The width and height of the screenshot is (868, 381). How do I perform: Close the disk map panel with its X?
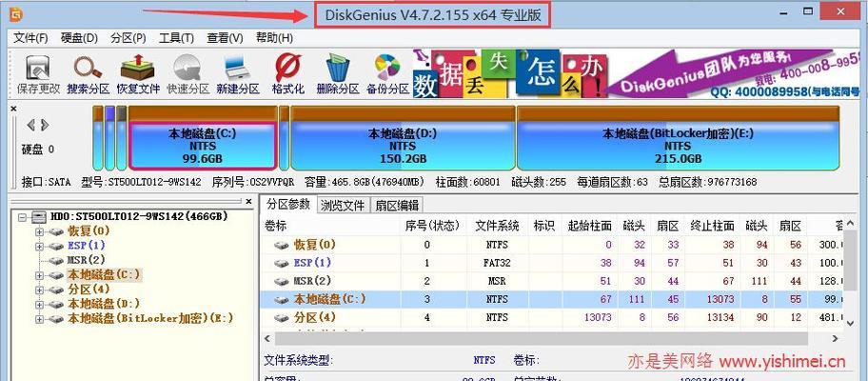pos(13,109)
